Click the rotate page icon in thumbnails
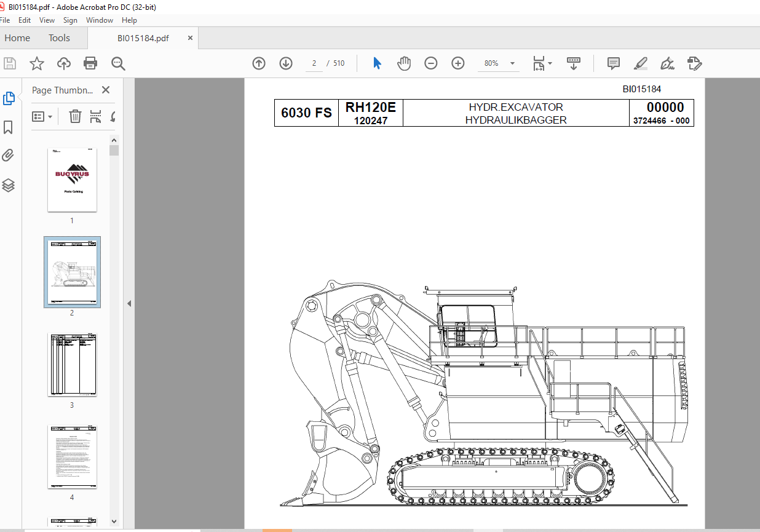The height and width of the screenshot is (532, 760). 114,116
